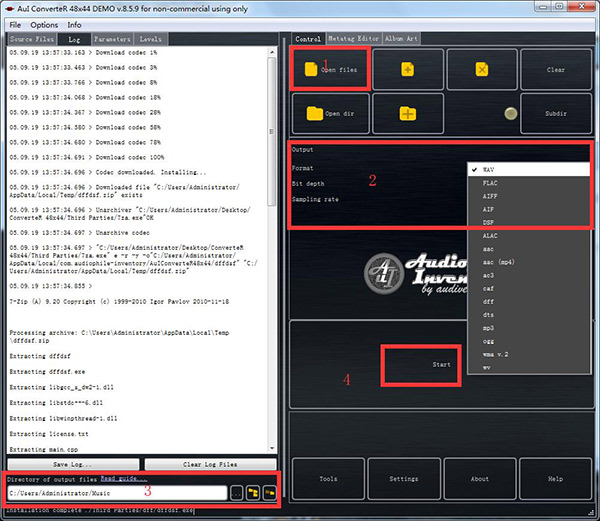
Task: Open the Options menu
Action: [x=44, y=25]
